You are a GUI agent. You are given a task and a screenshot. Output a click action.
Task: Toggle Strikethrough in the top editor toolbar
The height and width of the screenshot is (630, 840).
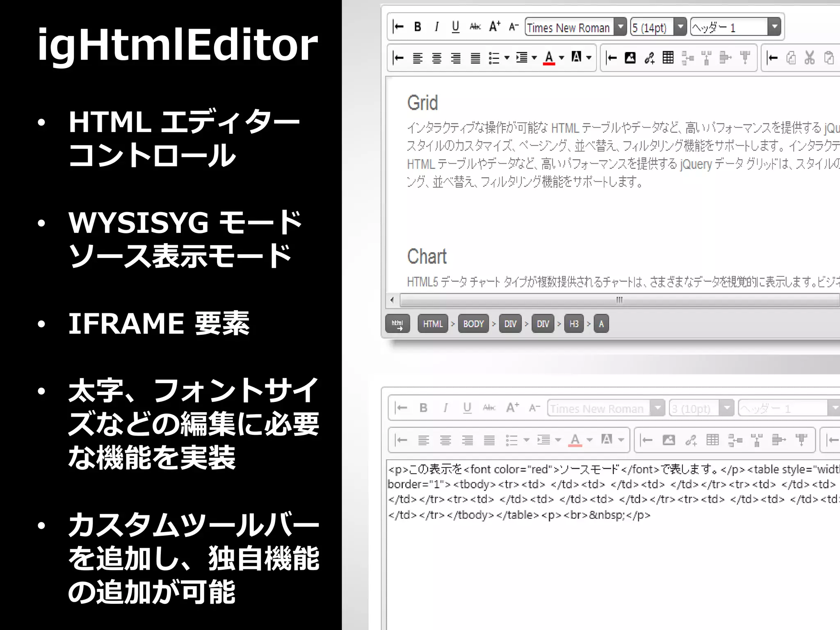(475, 27)
